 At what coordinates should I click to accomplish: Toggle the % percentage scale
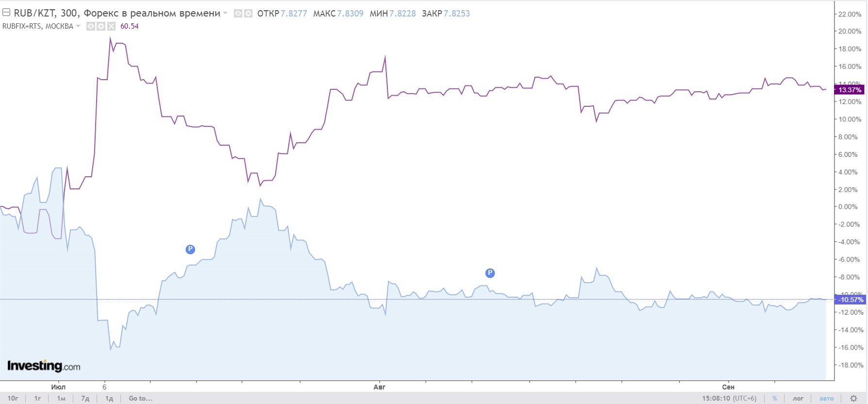(775, 398)
